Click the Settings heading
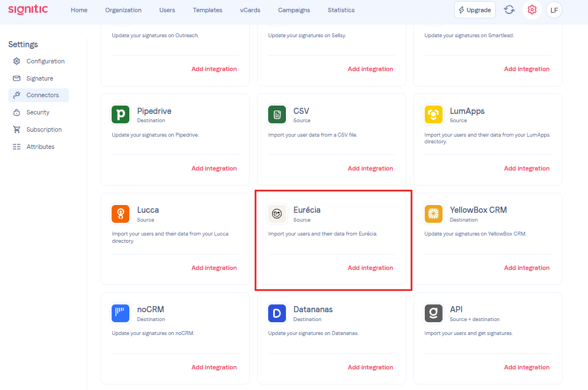Image resolution: width=588 pixels, height=390 pixels. pyautogui.click(x=23, y=44)
